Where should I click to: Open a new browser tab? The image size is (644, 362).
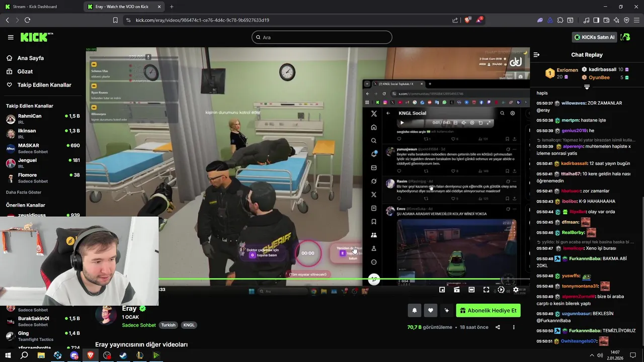(x=172, y=7)
